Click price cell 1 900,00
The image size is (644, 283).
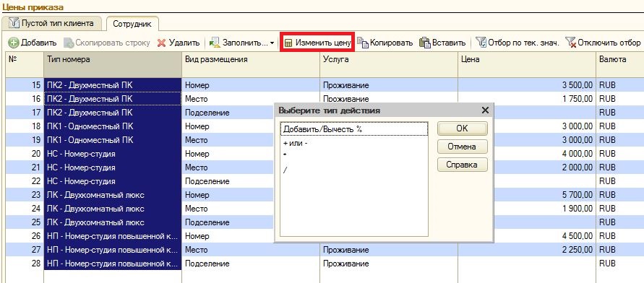point(544,209)
